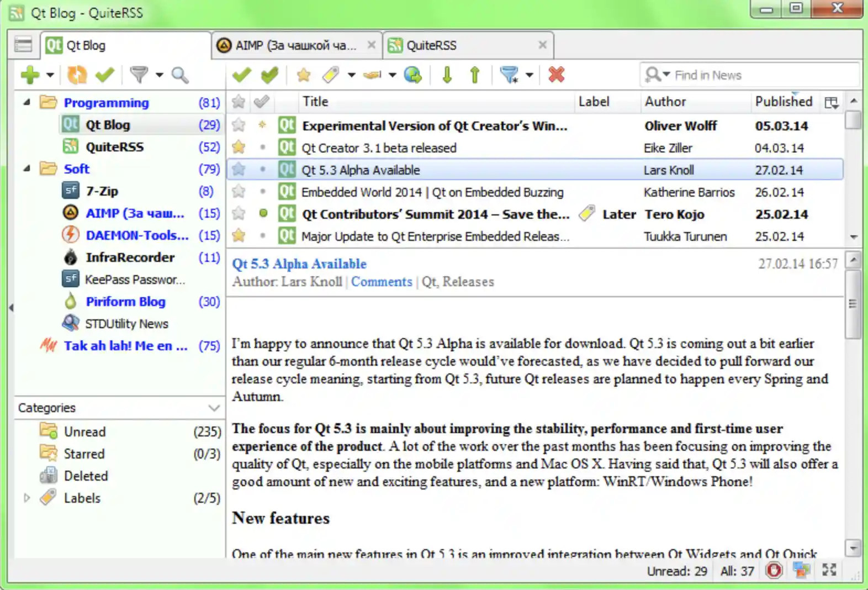Screen dimensions: 868x590
Task: Click the share news hand icon
Action: [x=372, y=75]
